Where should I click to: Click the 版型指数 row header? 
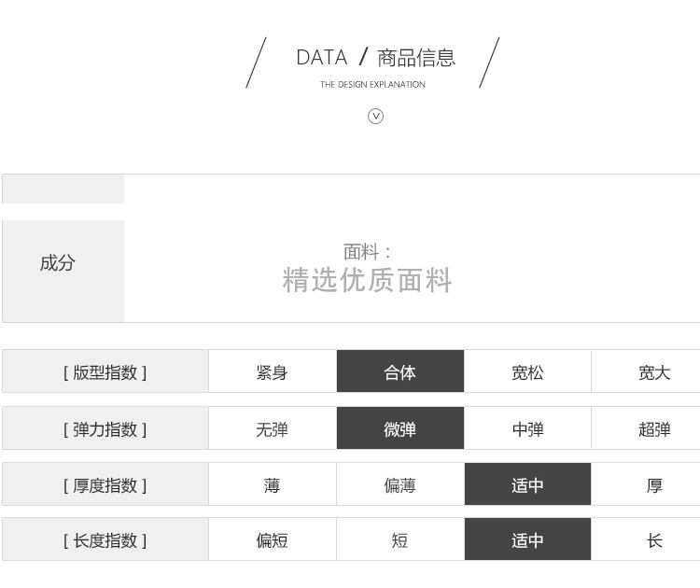pos(105,372)
